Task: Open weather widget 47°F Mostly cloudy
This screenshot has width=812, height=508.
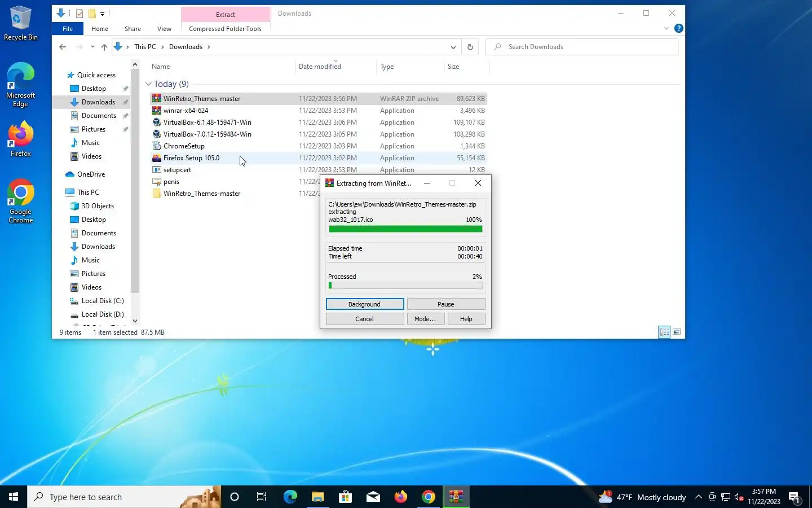Action: 642,497
